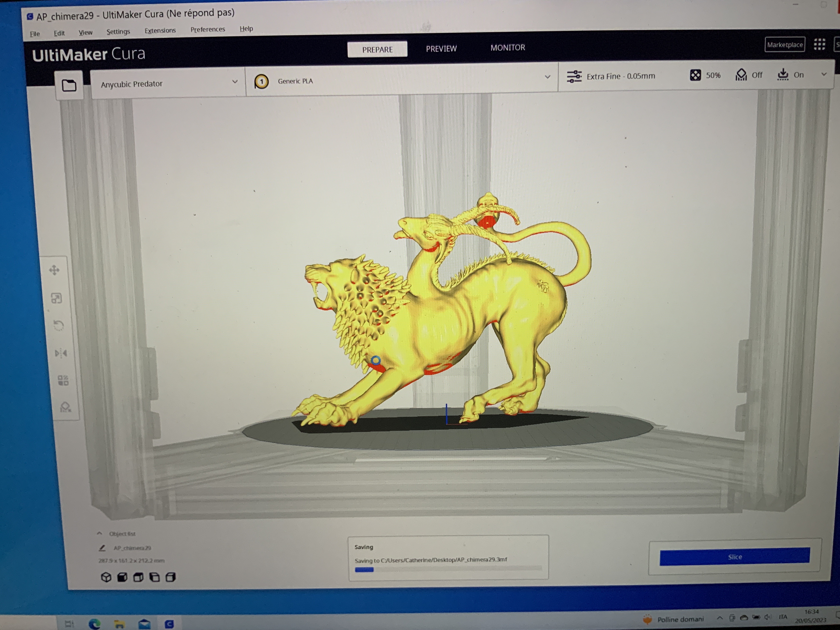Click the Cura icon in the taskbar
The height and width of the screenshot is (630, 840).
click(x=169, y=624)
